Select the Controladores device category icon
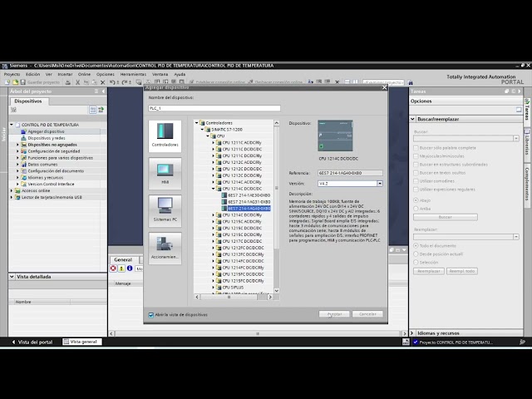This screenshot has width=532, height=399. click(x=165, y=135)
